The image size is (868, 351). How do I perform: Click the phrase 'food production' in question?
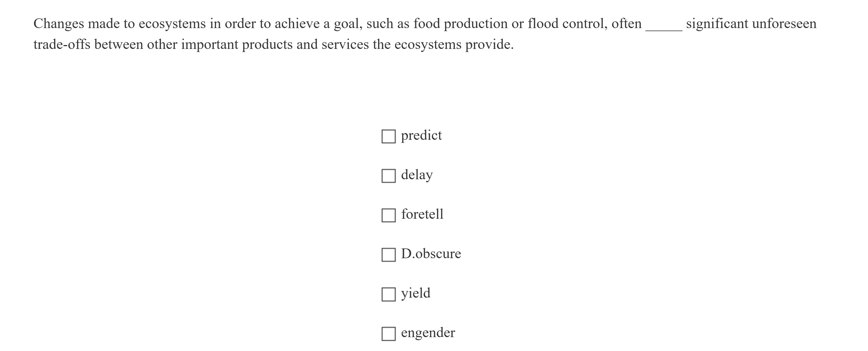(x=460, y=24)
